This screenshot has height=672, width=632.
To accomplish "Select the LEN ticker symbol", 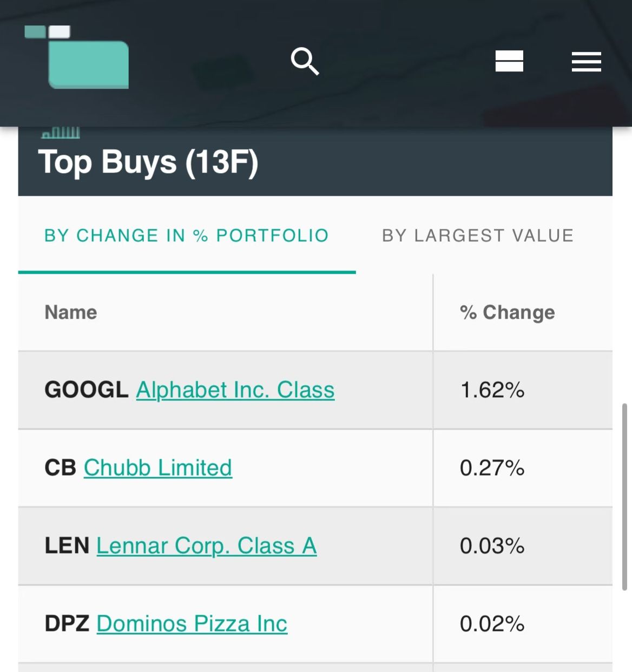I will click(x=67, y=546).
